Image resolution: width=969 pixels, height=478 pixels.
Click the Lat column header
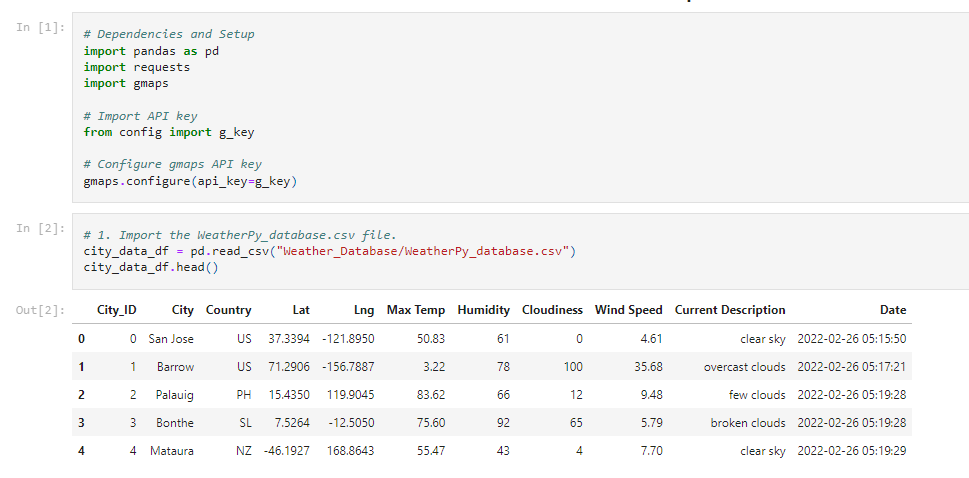pyautogui.click(x=301, y=310)
